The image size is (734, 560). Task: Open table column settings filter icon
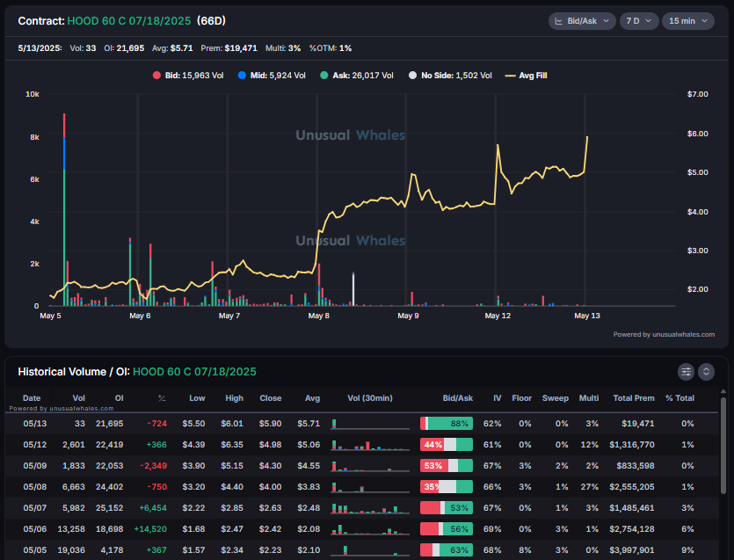point(686,372)
